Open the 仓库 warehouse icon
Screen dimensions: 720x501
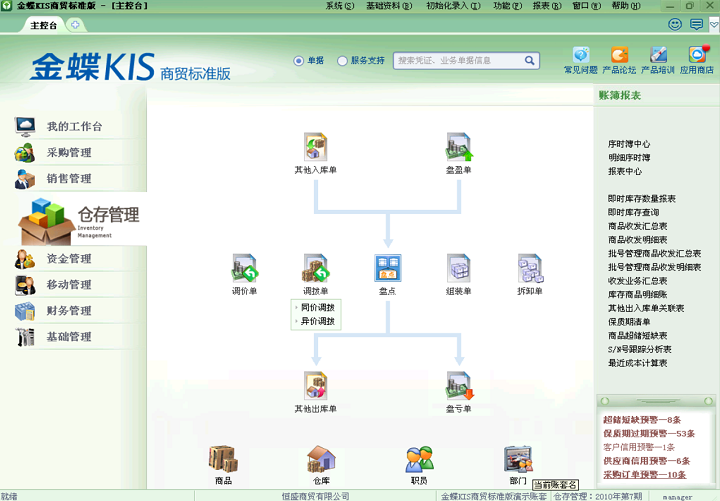coord(321,459)
